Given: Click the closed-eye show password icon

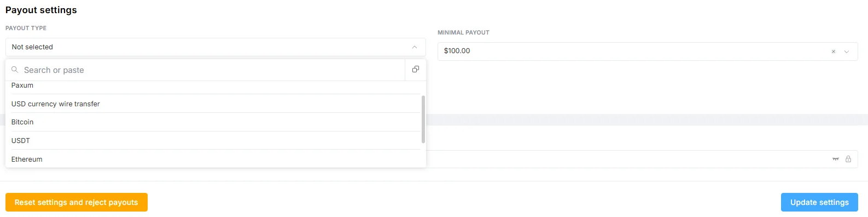Looking at the screenshot, I should [835, 159].
